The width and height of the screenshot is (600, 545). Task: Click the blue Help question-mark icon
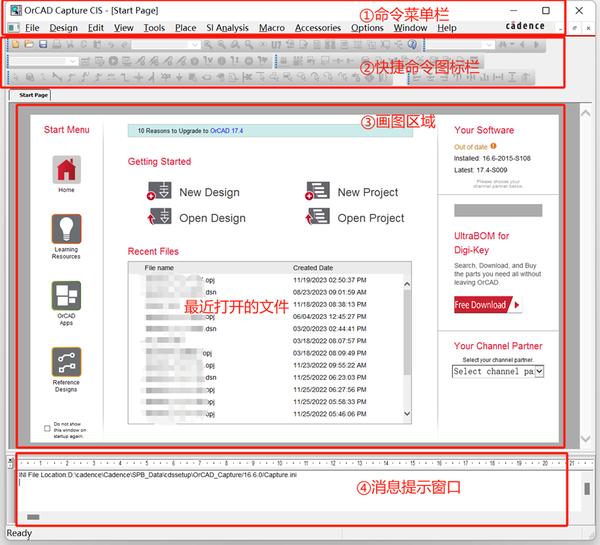(412, 44)
